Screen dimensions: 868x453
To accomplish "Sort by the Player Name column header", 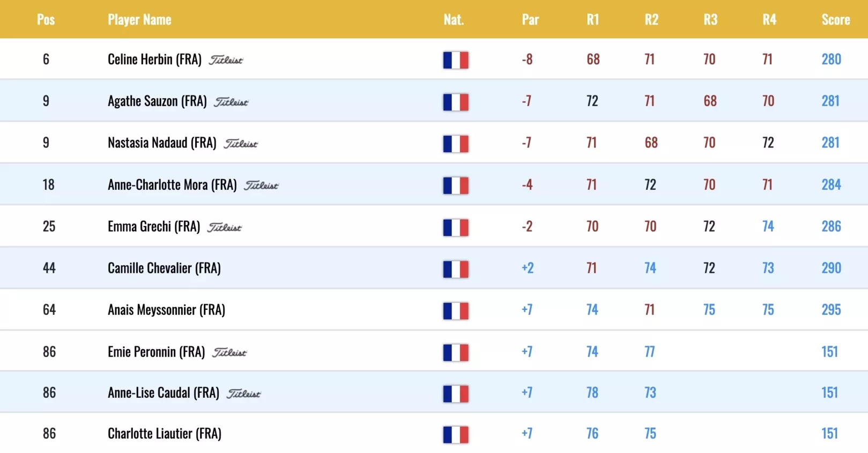I will tap(139, 20).
